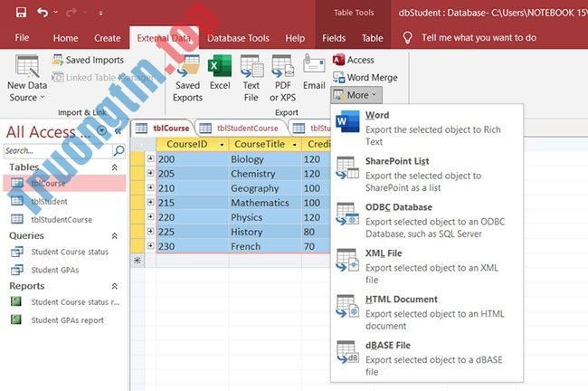The image size is (588, 391).
Task: Choose dBASE File export option
Action: tap(427, 358)
